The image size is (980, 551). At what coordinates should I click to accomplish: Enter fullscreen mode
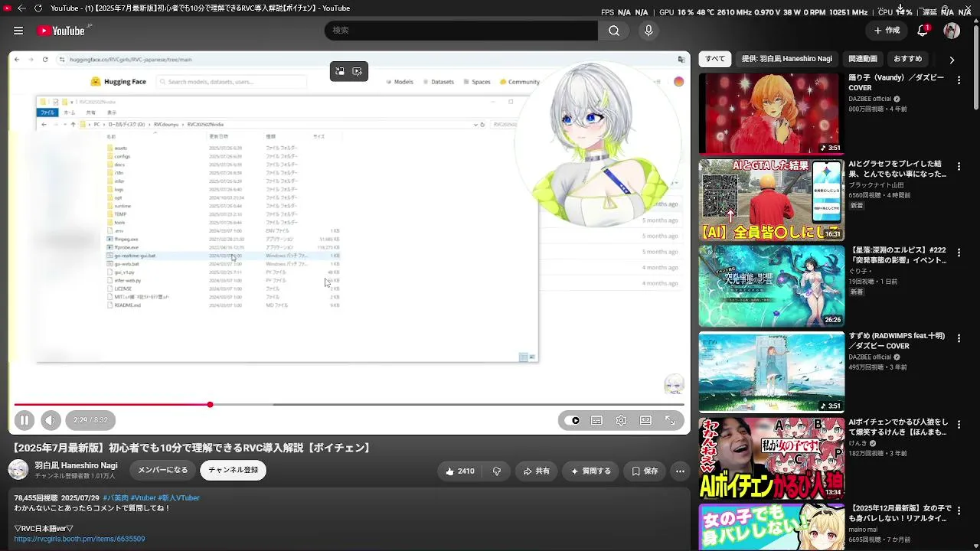(670, 420)
